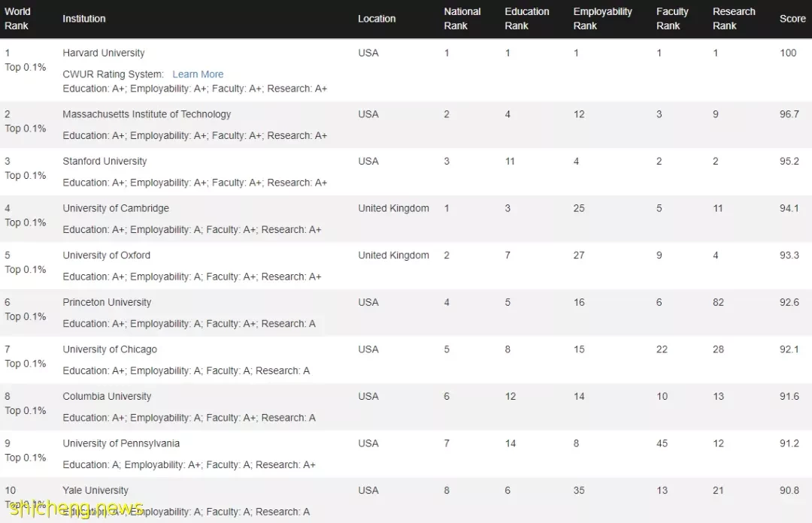Viewport: 812px width, 523px height.
Task: Click MIT's score 96.7
Action: (x=789, y=114)
